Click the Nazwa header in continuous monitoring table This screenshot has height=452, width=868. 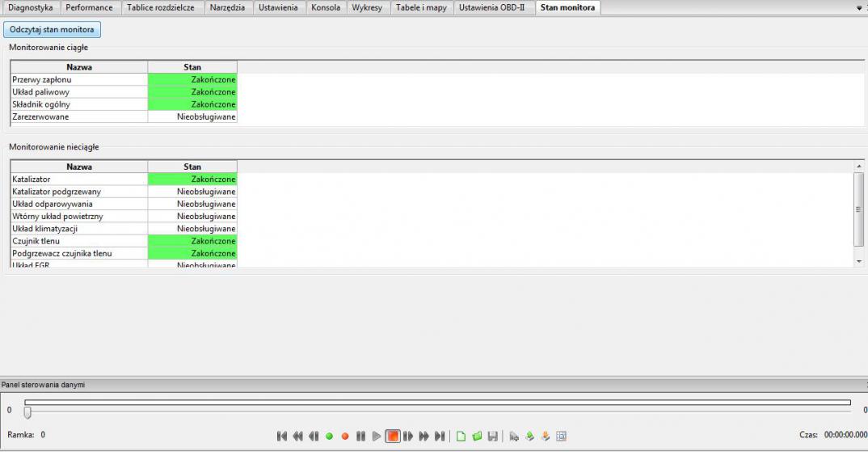[79, 67]
